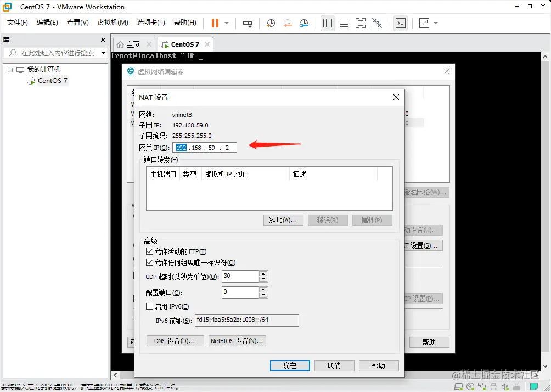Image resolution: width=551 pixels, height=392 pixels.
Task: Toggle the library sidebar view icon
Action: [x=327, y=23]
